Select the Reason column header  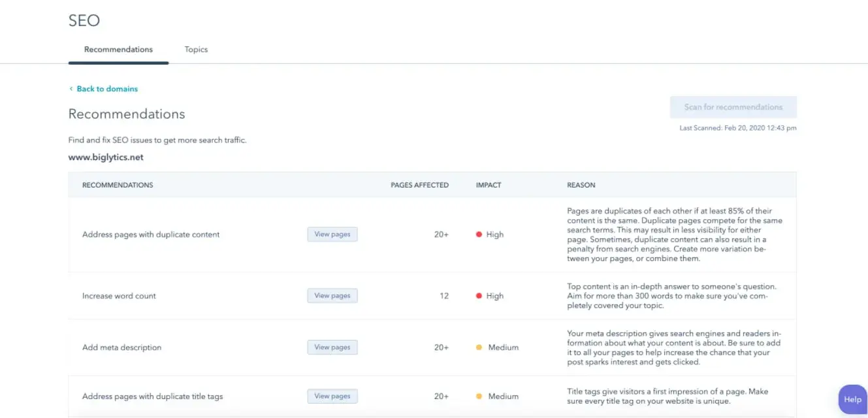pyautogui.click(x=581, y=185)
